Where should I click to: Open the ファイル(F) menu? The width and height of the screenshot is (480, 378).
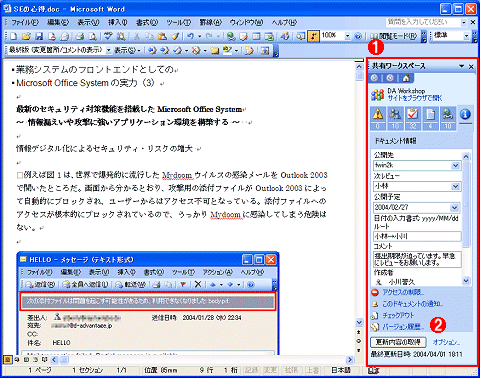25,22
